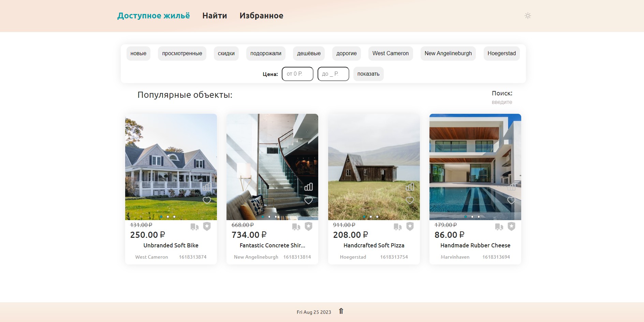
Task: Click the Поиск search input field
Action: 501,102
